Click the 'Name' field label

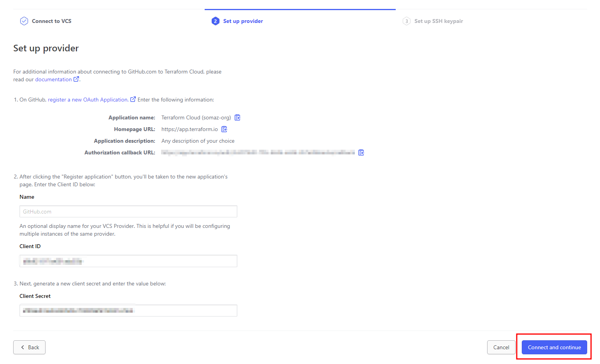27,197
